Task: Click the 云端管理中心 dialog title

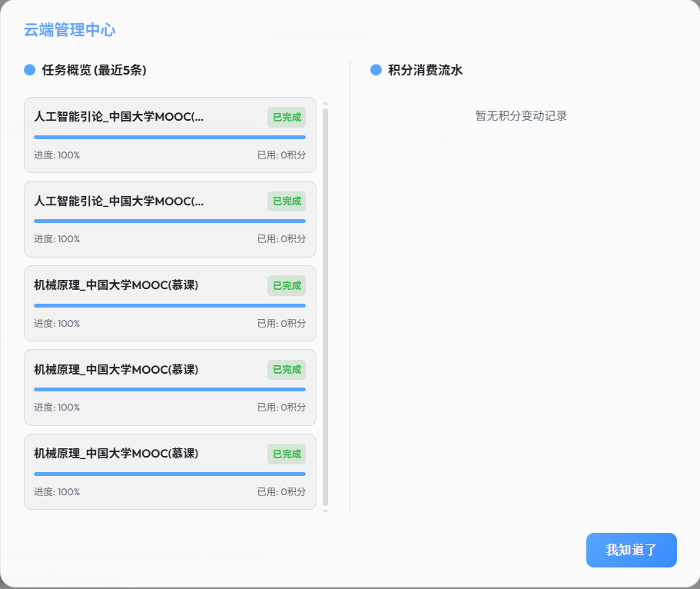Action: [70, 30]
